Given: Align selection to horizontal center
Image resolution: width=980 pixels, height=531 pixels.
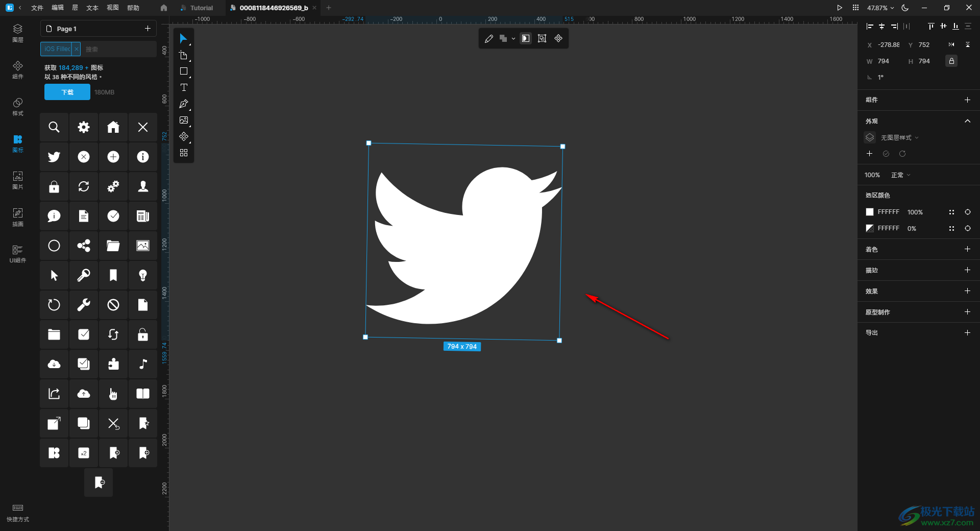Looking at the screenshot, I should [x=882, y=26].
